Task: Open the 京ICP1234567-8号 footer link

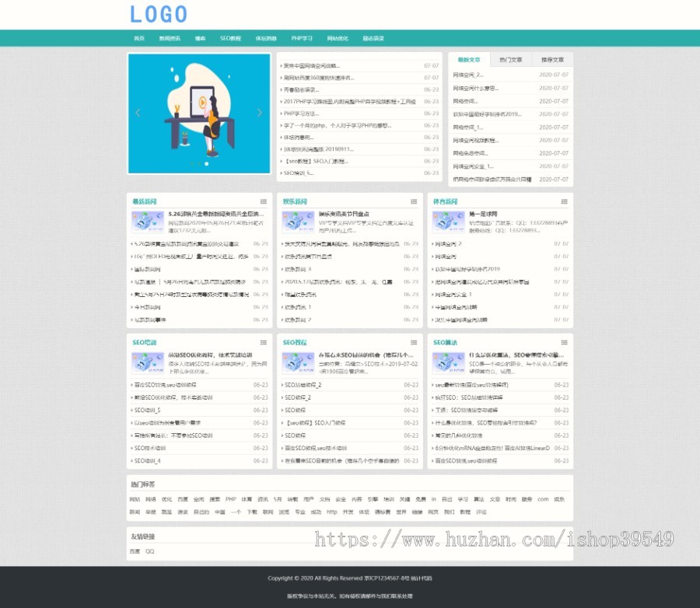Action: pos(387,578)
